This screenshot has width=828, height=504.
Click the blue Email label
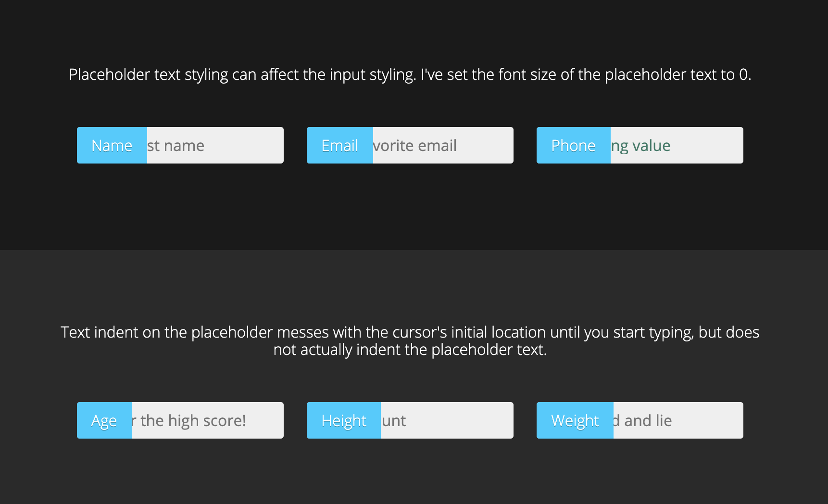(340, 145)
